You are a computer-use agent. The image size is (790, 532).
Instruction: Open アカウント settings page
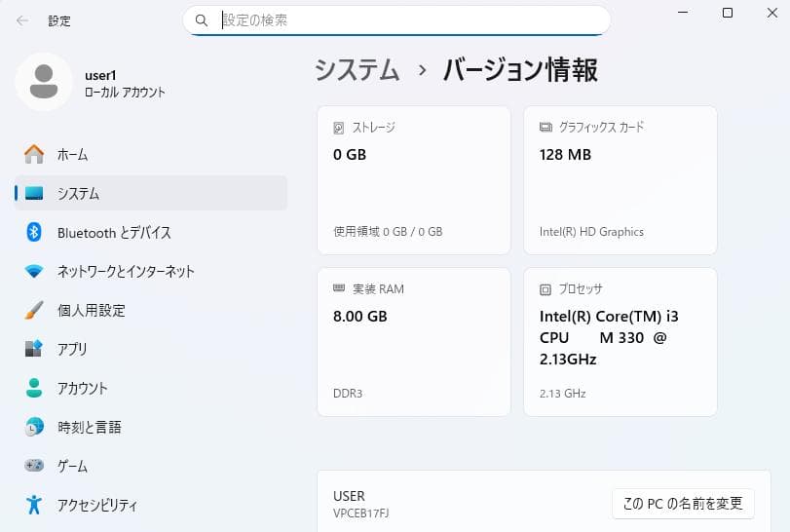(151, 388)
